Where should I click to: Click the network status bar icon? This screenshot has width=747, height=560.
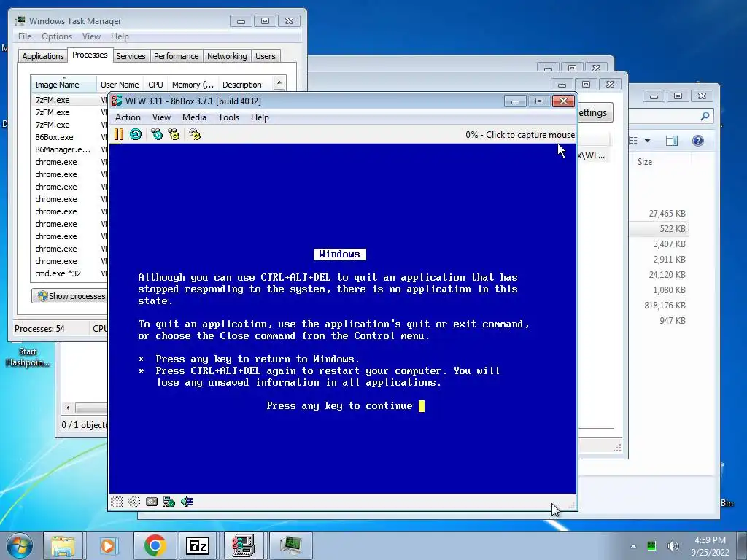(x=169, y=502)
